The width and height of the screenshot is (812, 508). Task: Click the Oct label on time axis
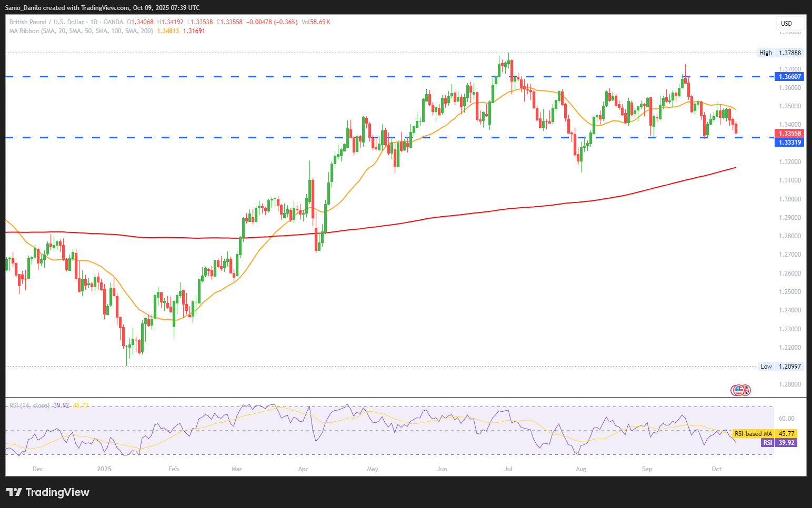716,469
